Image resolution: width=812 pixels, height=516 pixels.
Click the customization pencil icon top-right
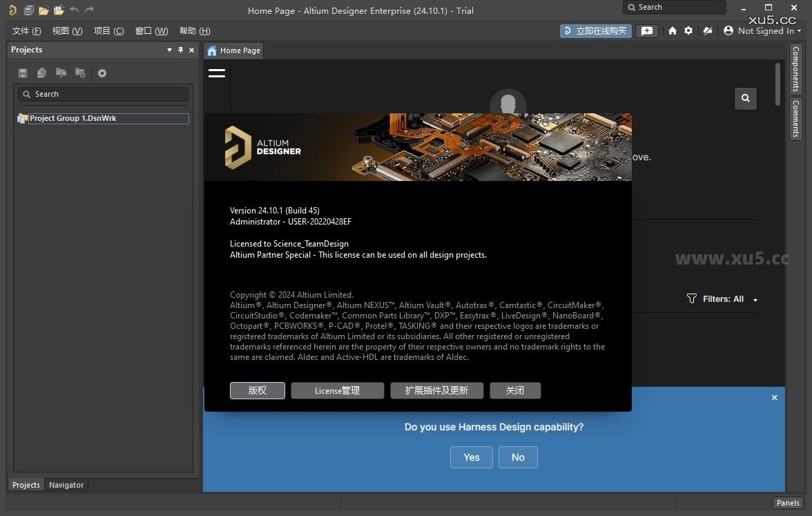[x=707, y=30]
